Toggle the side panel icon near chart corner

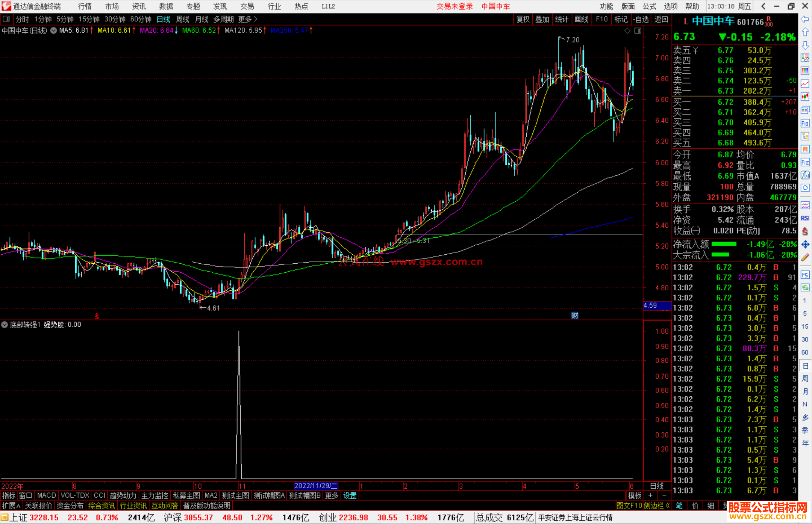click(638, 31)
